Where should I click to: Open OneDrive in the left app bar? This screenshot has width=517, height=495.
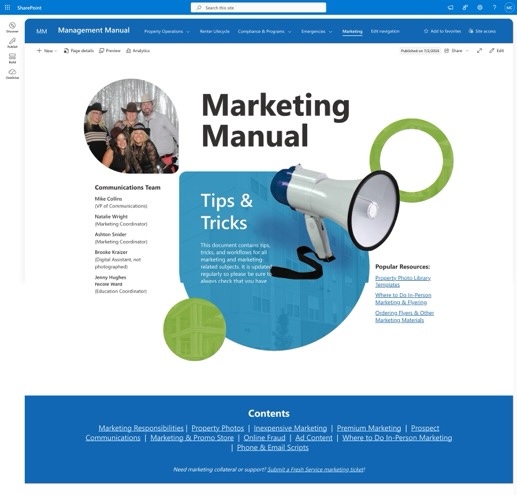click(12, 74)
